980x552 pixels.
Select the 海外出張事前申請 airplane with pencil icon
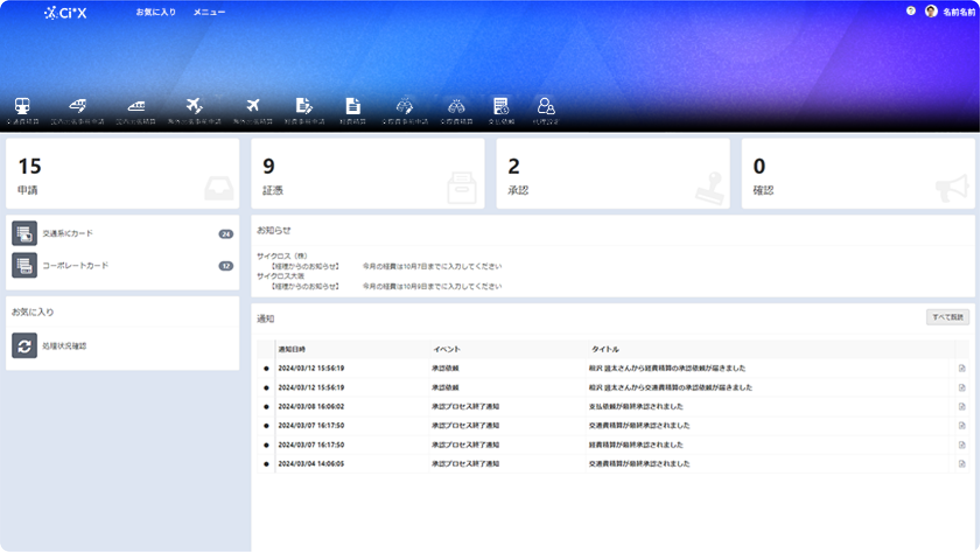tap(194, 107)
